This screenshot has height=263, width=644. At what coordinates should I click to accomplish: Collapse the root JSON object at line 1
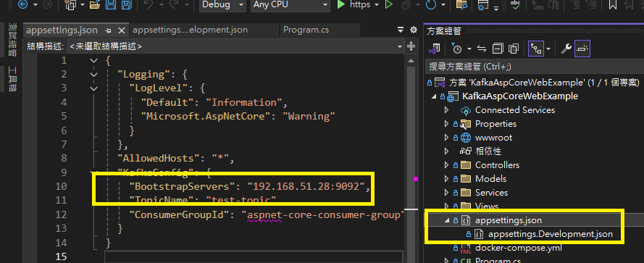point(94,61)
